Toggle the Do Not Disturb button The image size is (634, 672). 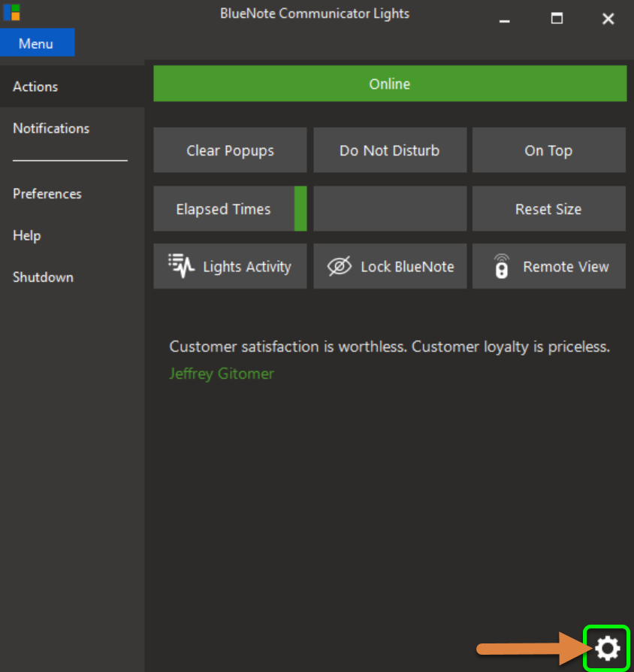coord(390,150)
